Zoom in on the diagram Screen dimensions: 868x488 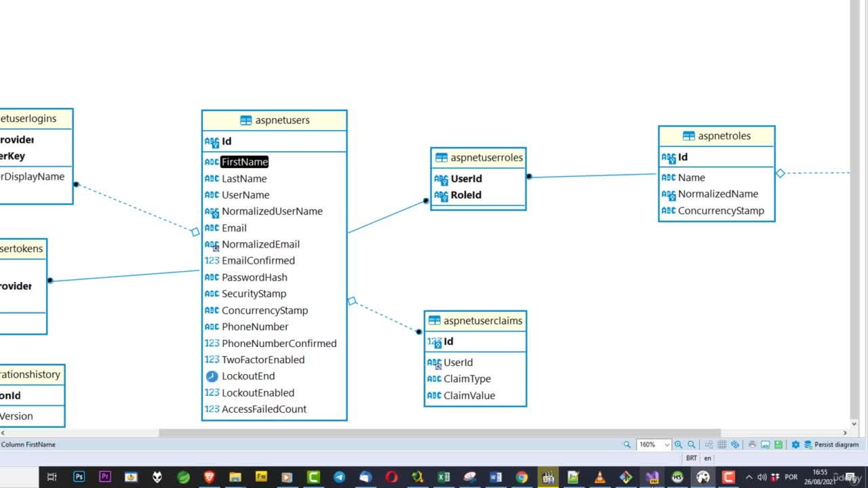pos(678,445)
